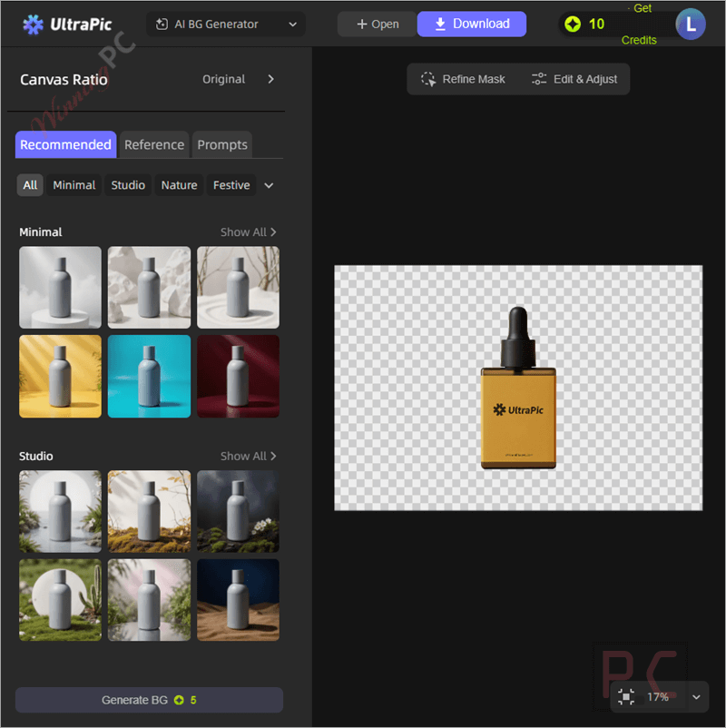Select the Studio category filter

128,185
